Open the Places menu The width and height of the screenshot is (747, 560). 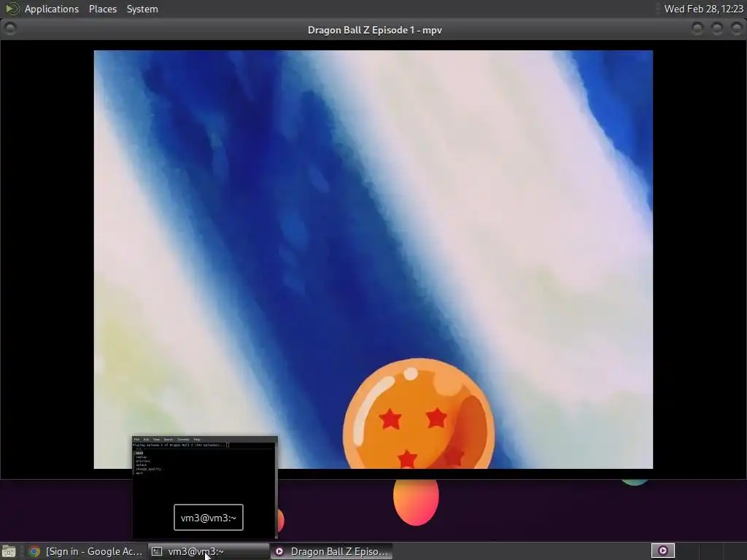click(x=102, y=9)
